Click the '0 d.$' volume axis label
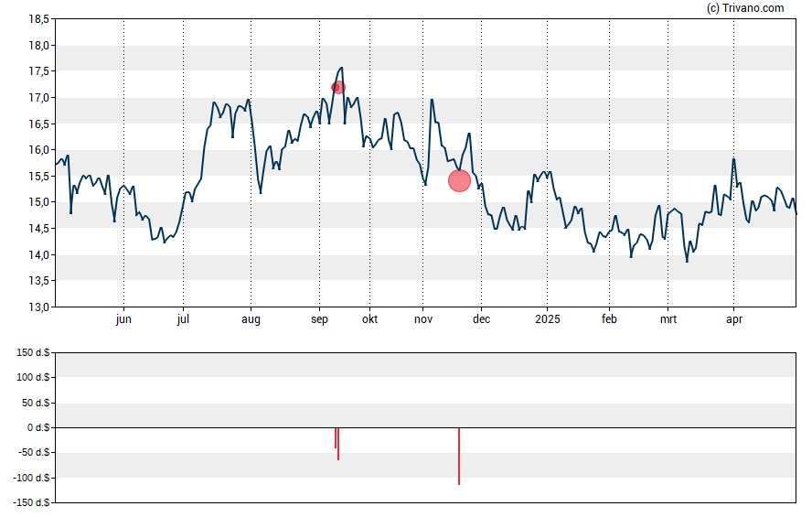812x517 pixels. 37,427
